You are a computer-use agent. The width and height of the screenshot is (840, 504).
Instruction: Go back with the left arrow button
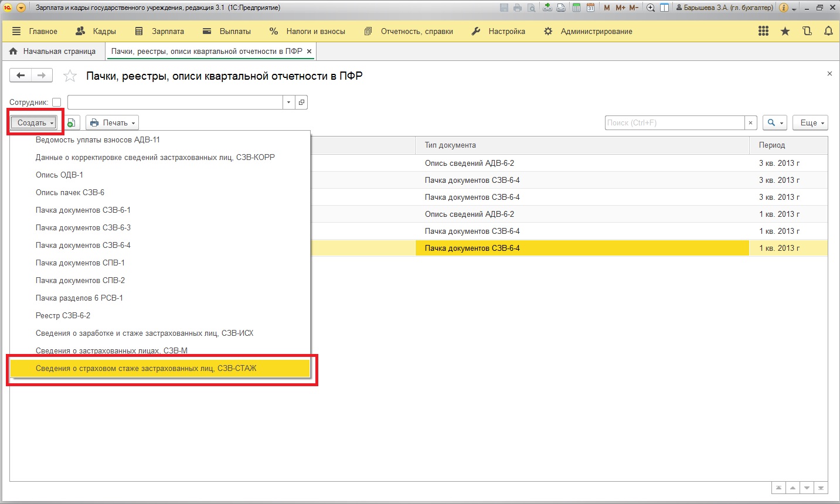tap(21, 76)
